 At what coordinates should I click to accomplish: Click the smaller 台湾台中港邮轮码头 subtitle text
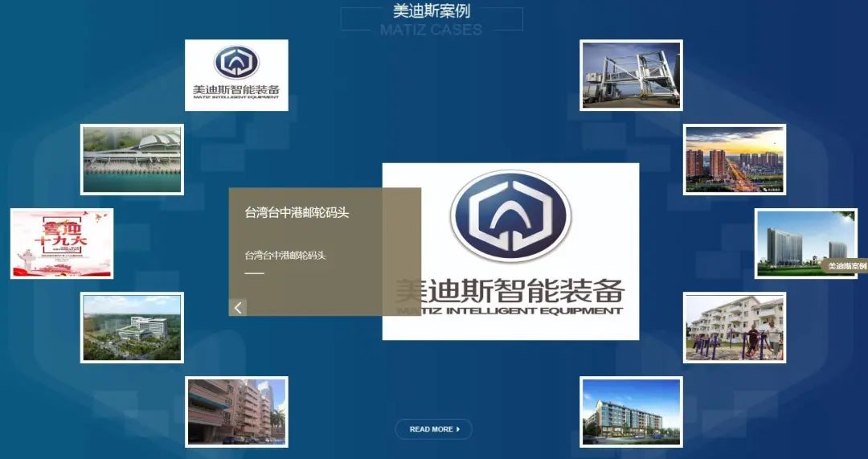click(285, 256)
